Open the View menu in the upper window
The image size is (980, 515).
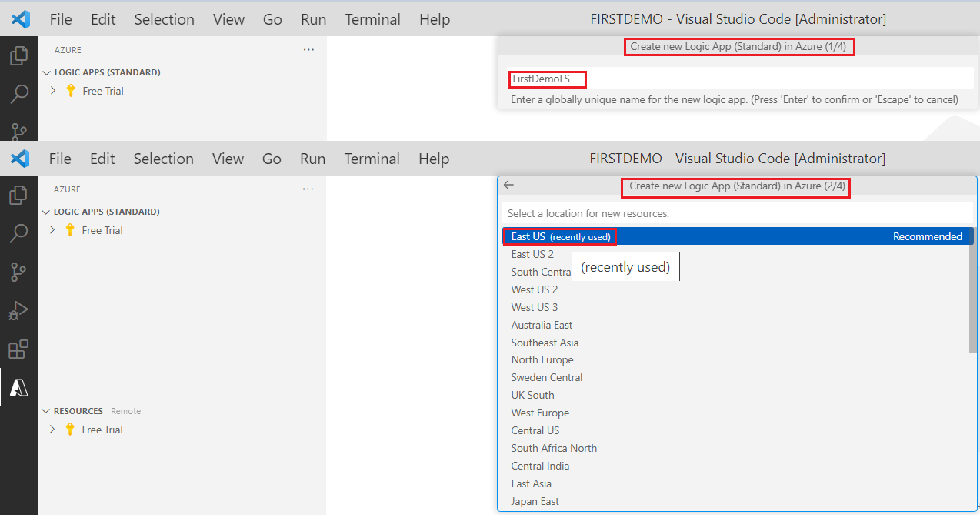tap(228, 19)
